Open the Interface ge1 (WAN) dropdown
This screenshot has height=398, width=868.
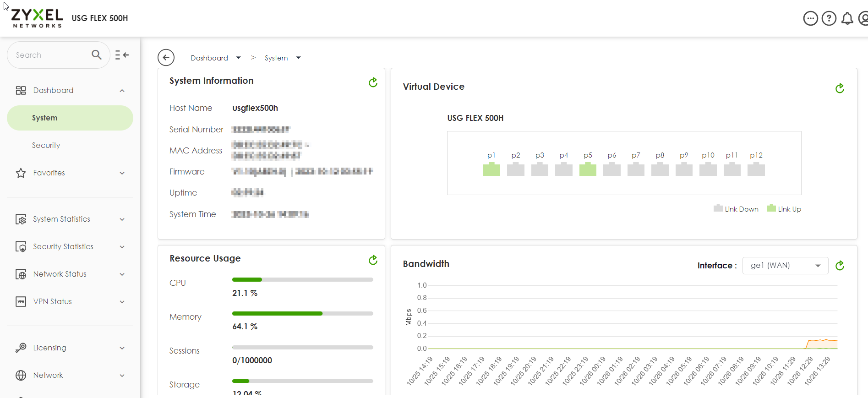785,266
